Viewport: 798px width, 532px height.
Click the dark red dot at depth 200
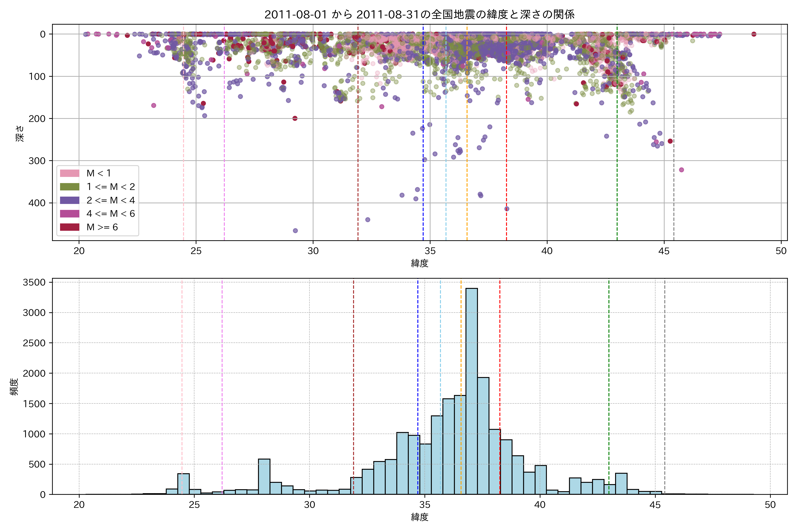295,118
